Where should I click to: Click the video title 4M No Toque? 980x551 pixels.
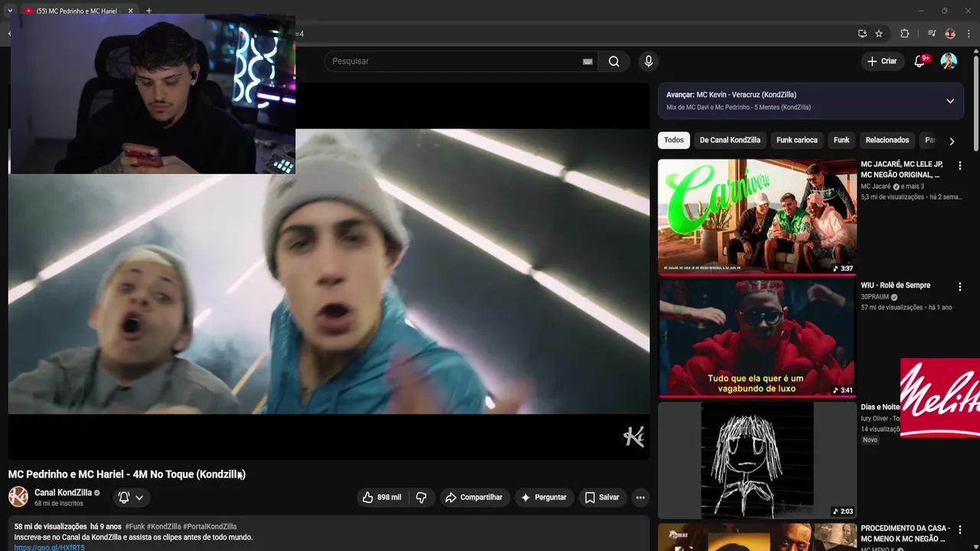pos(127,474)
